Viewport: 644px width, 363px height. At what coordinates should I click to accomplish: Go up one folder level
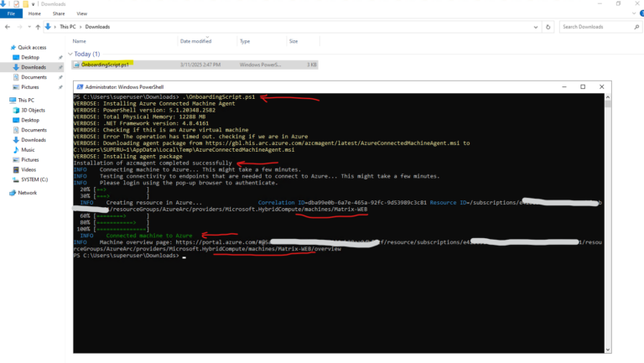point(38,27)
